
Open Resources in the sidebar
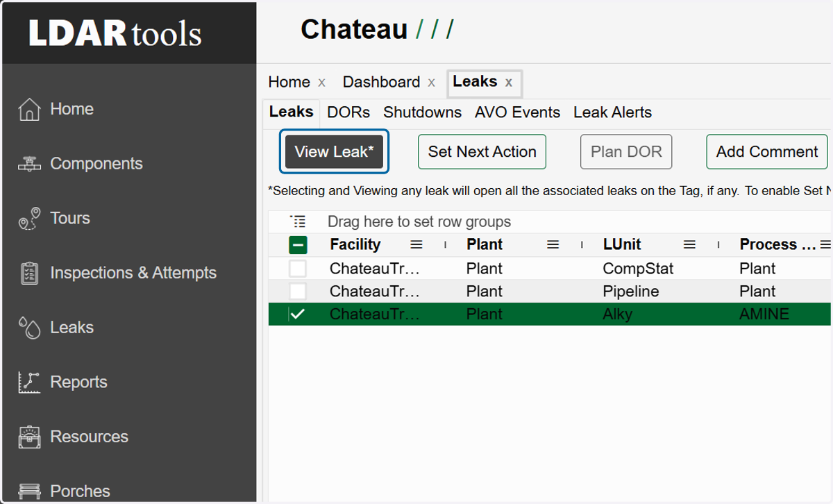pos(89,437)
